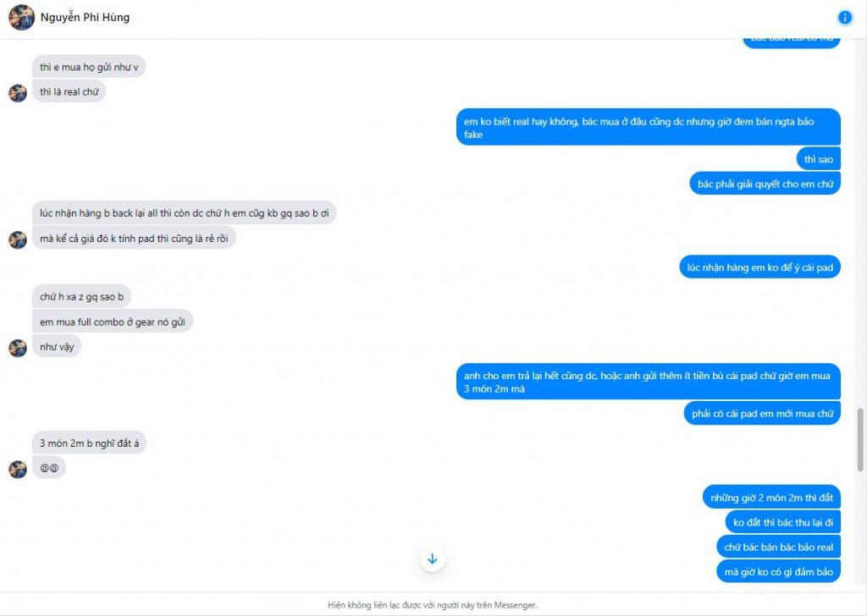Click the 'Hiện không liên lạc được' notice
The image size is (867, 616).
click(433, 605)
